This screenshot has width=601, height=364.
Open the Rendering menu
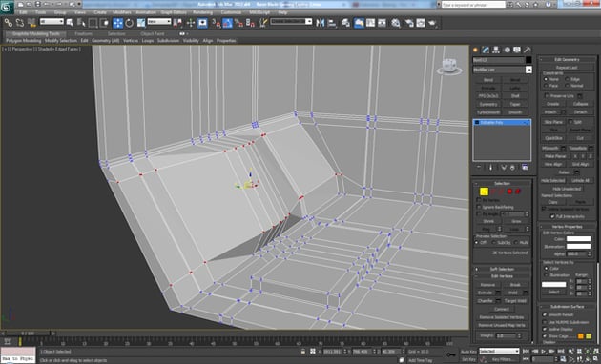pos(202,12)
